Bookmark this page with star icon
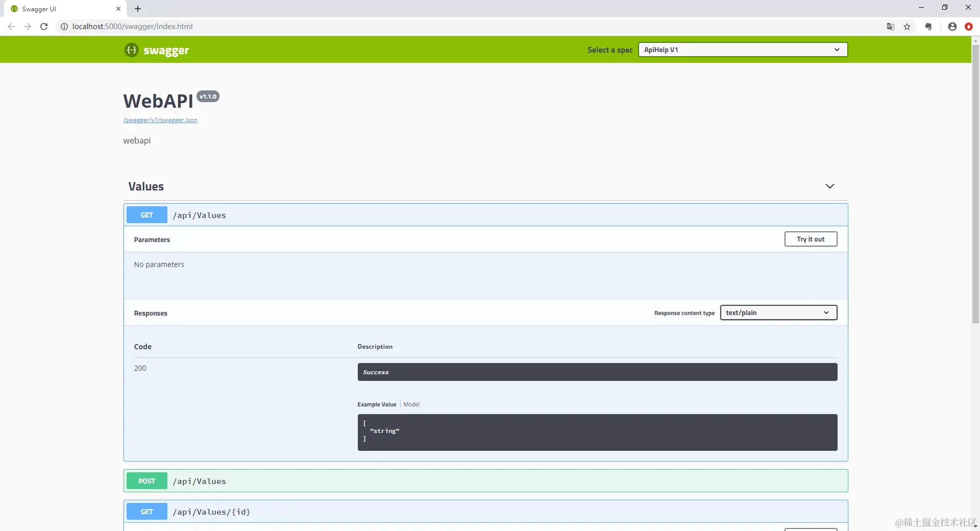Image resolution: width=980 pixels, height=531 pixels. point(907,27)
